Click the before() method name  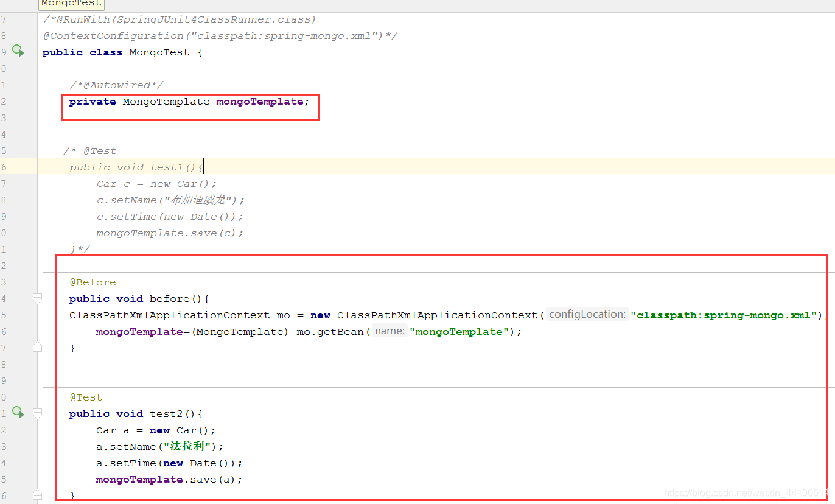click(169, 299)
